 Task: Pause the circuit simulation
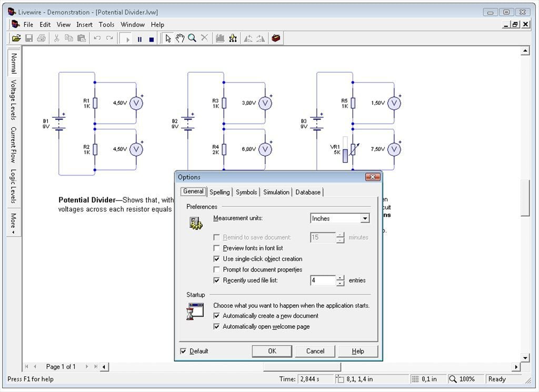(139, 39)
